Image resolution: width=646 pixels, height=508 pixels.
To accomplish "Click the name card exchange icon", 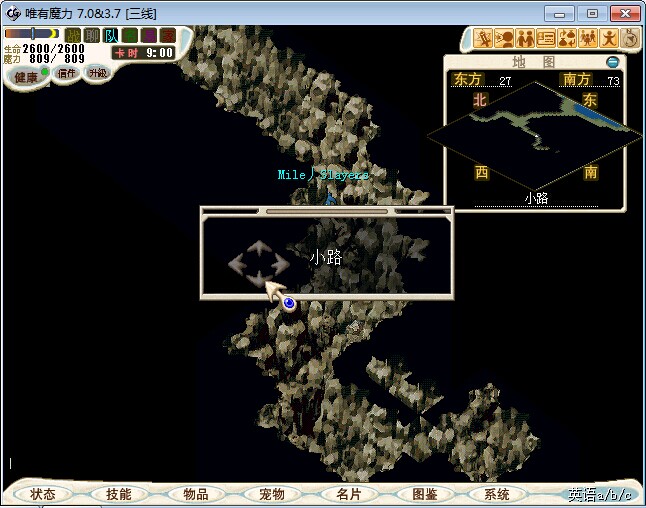I will pyautogui.click(x=546, y=39).
